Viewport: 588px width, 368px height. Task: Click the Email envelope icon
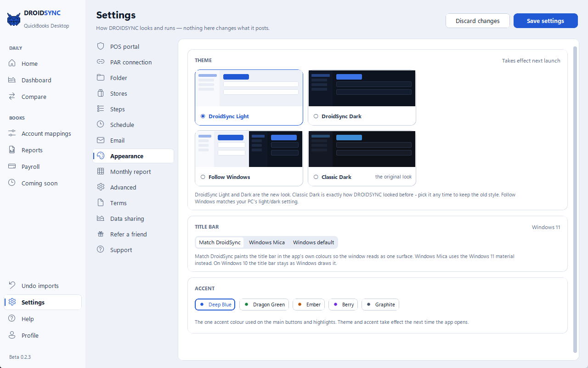coord(101,140)
